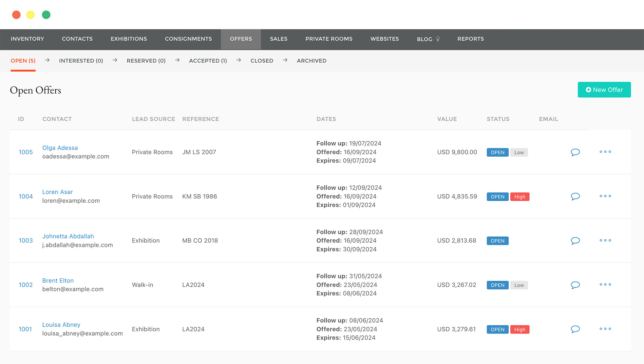The height and width of the screenshot is (364, 644).
Task: Click the red High priority badge for offer 1004
Action: [520, 197]
